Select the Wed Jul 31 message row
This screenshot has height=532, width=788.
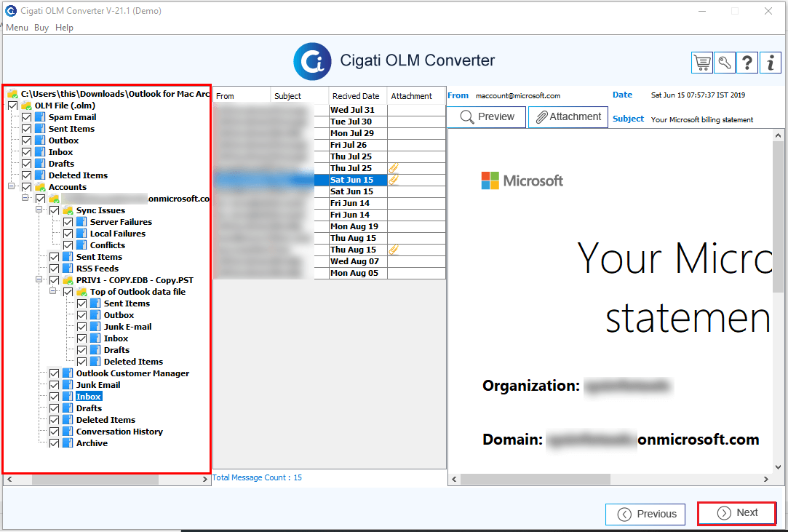(x=329, y=110)
